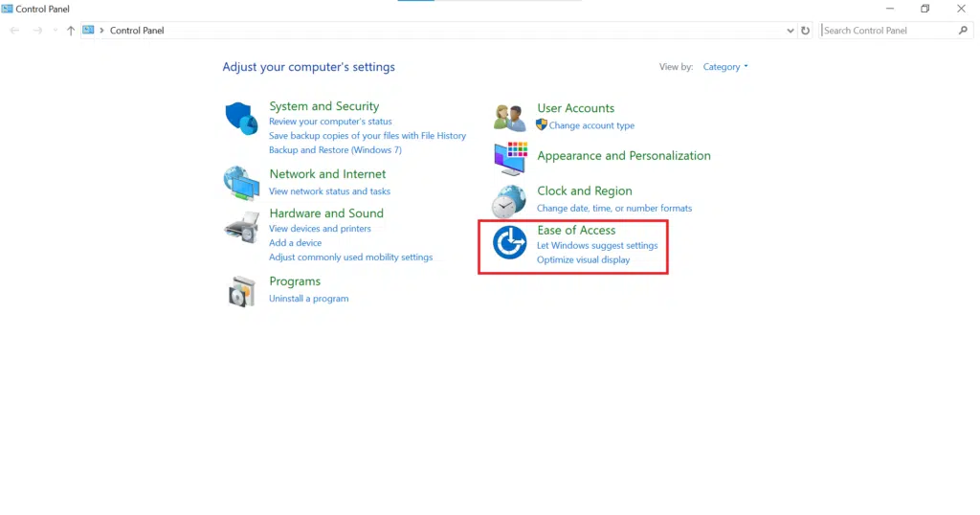Screen dimensions: 980x515
Task: Open the Appearance and Personalization monitor icon
Action: pyautogui.click(x=511, y=158)
